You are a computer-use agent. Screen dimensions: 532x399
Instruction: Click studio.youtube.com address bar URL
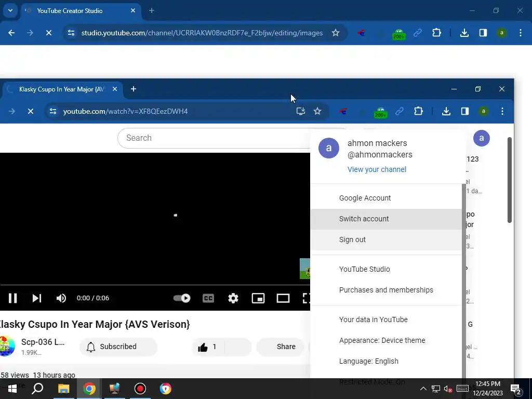(x=202, y=33)
